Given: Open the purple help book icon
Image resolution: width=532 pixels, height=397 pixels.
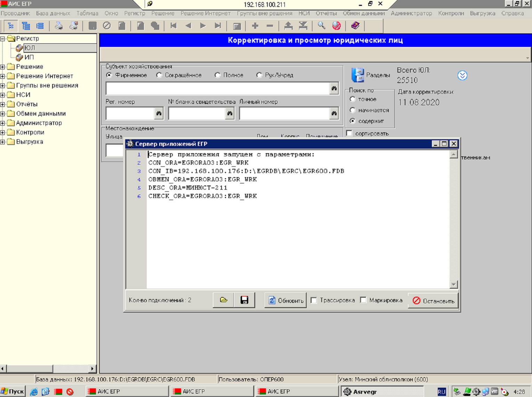Looking at the screenshot, I should pos(355,26).
